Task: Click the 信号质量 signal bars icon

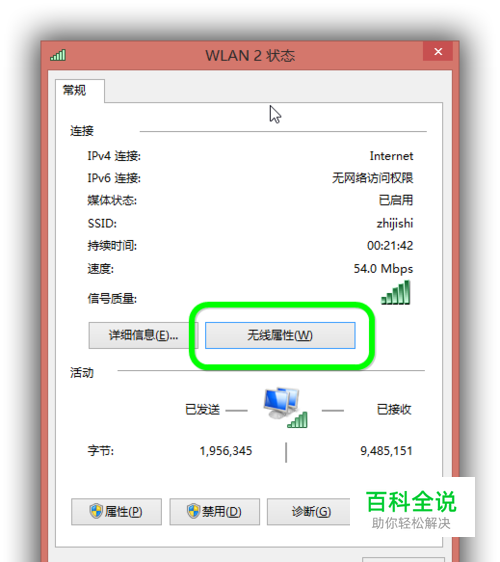Action: [x=396, y=292]
